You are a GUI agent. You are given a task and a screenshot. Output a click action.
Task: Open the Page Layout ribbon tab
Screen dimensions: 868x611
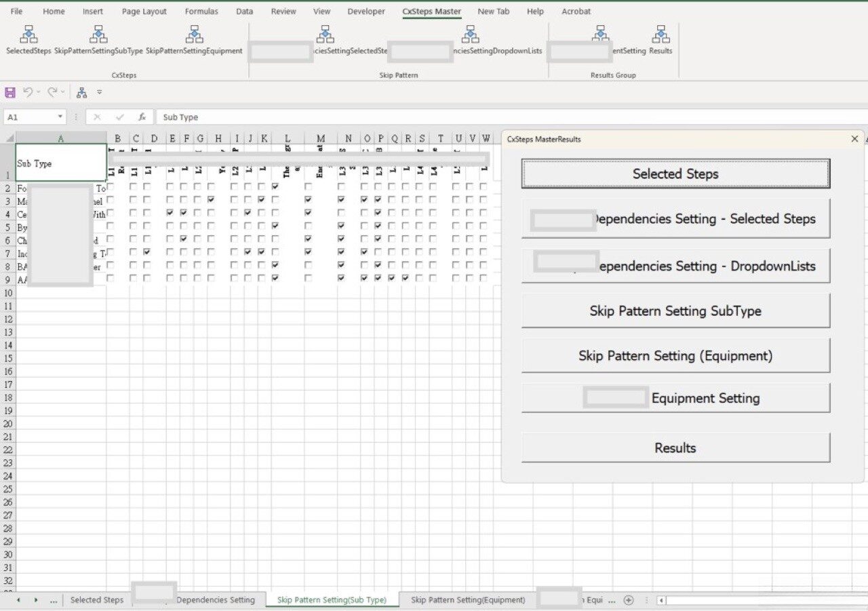click(144, 12)
